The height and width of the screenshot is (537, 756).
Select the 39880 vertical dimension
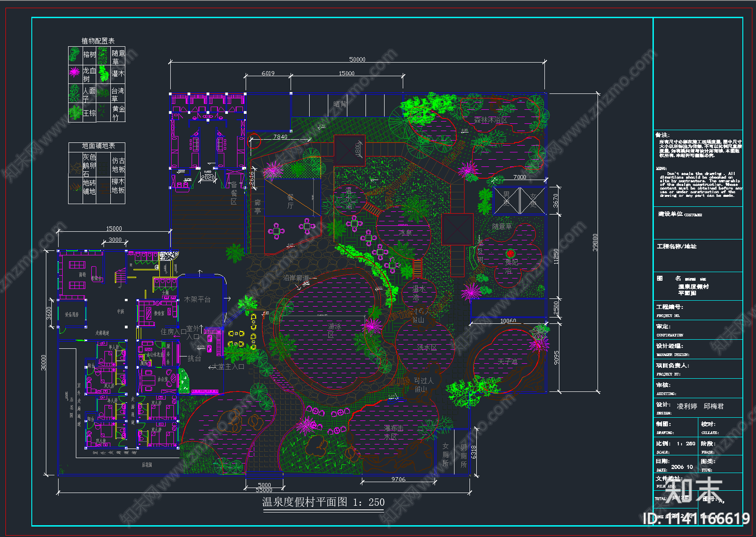click(x=595, y=242)
